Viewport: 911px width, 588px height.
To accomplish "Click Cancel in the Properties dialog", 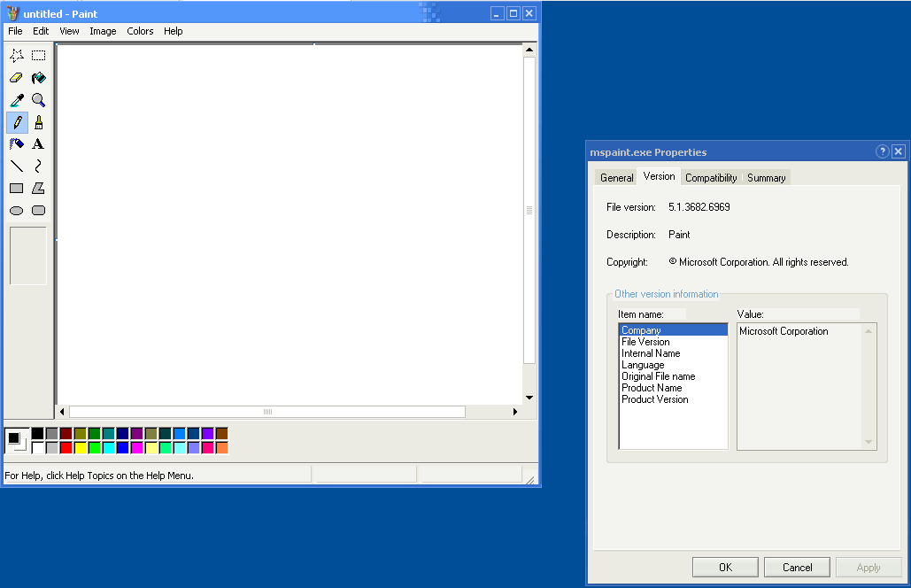I will coord(797,567).
